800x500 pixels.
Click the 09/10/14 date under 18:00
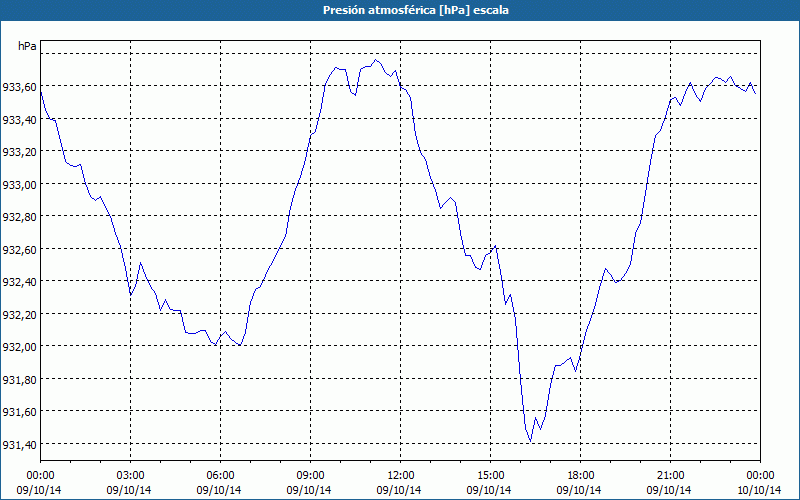[579, 490]
